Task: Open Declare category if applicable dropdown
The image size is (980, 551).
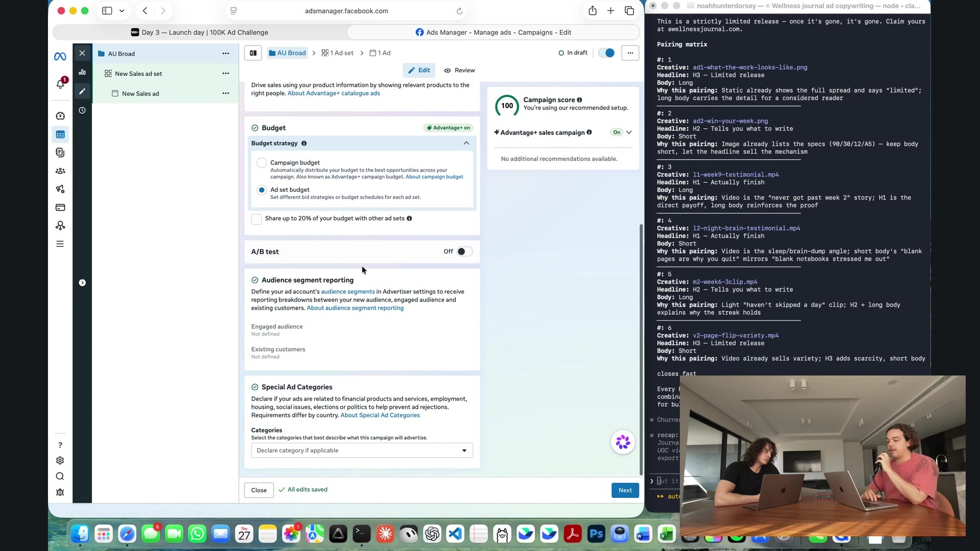Action: (362, 450)
